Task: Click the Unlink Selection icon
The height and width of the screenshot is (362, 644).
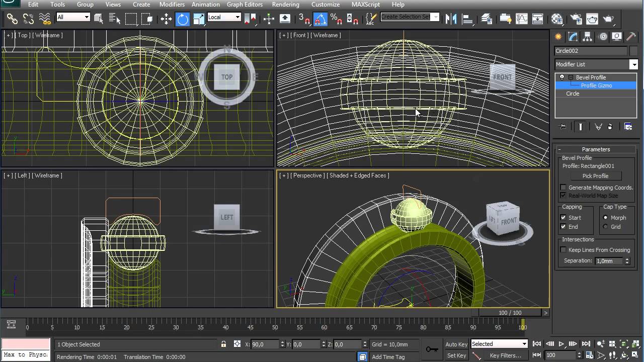Action: (x=29, y=19)
